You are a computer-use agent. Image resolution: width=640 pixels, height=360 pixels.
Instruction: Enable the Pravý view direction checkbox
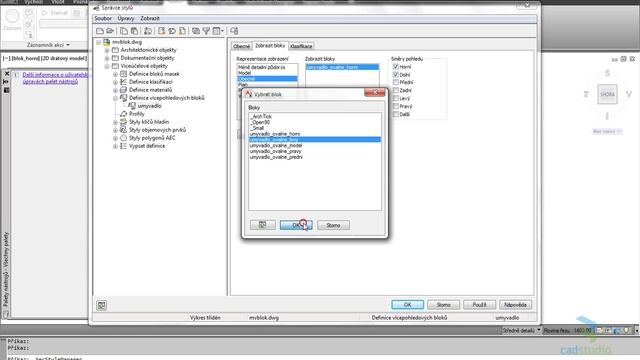[x=396, y=106]
